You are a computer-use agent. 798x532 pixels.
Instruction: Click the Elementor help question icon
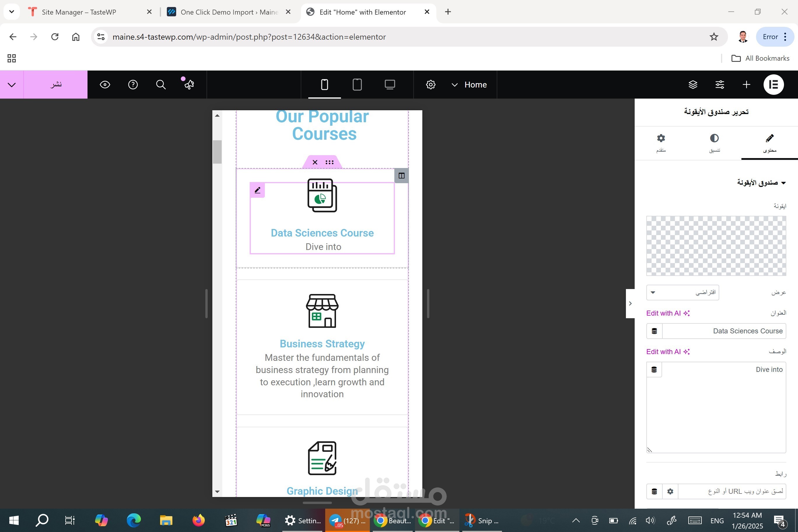(133, 85)
